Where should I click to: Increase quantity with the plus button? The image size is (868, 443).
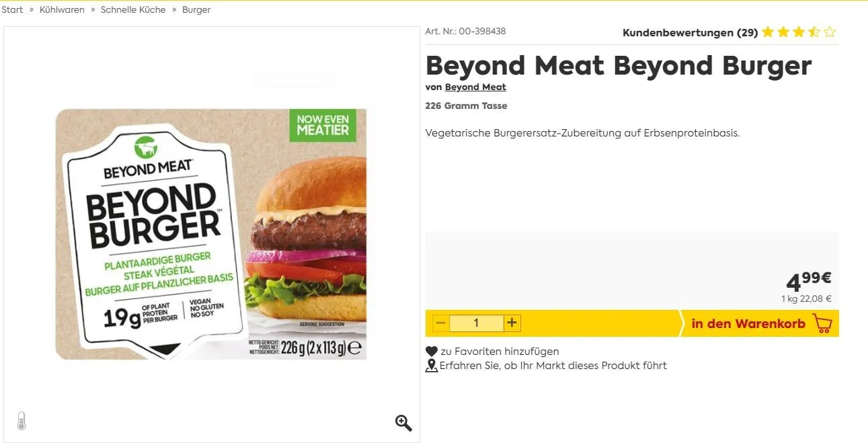pos(512,323)
